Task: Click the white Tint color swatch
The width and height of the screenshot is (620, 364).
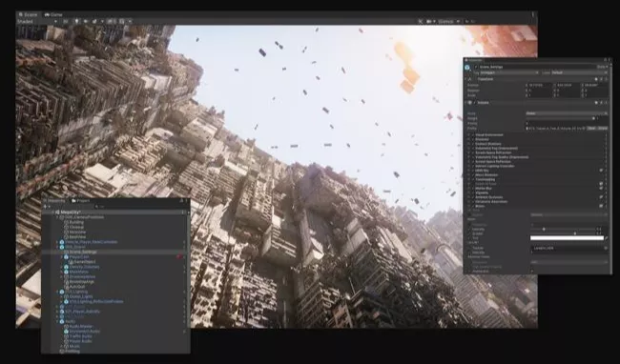Action: 567,238
